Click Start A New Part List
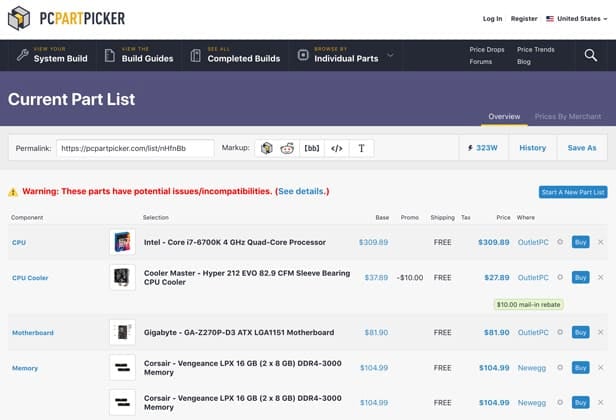 pyautogui.click(x=573, y=192)
